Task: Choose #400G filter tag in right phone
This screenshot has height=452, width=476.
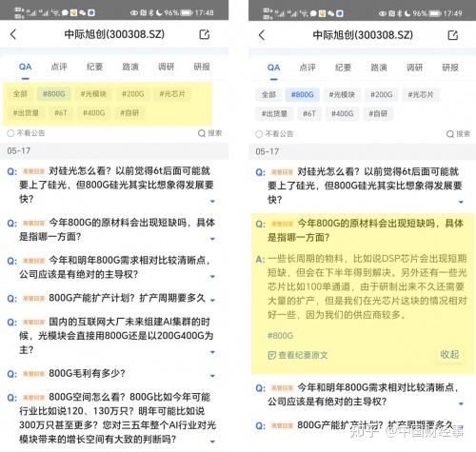Action: tap(343, 113)
